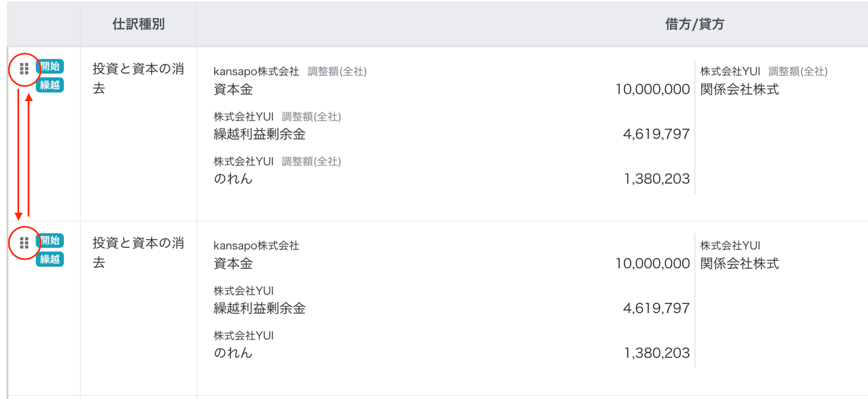Viewport: 868px width, 399px height.
Task: Click the 開始 badge in the top entry
Action: pyautogui.click(x=50, y=66)
